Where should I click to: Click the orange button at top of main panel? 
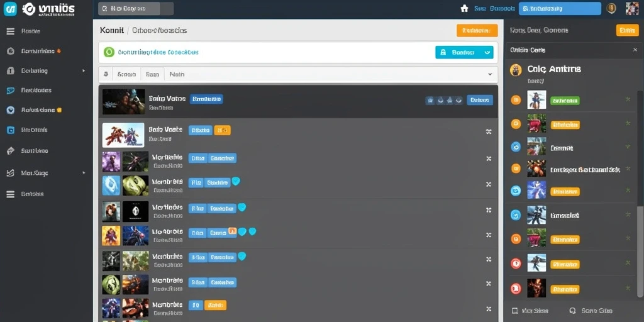click(x=477, y=30)
